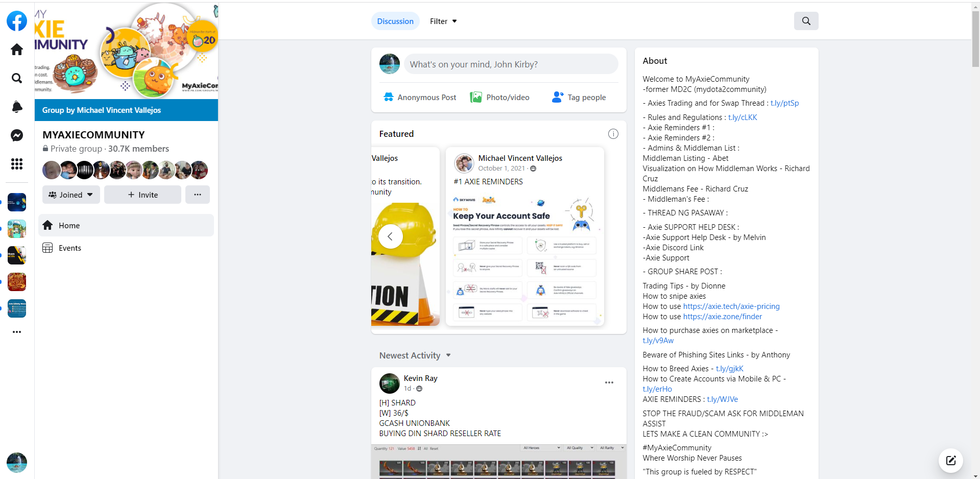
Task: Open the MyAxieCommunity cover photo
Action: click(x=126, y=51)
